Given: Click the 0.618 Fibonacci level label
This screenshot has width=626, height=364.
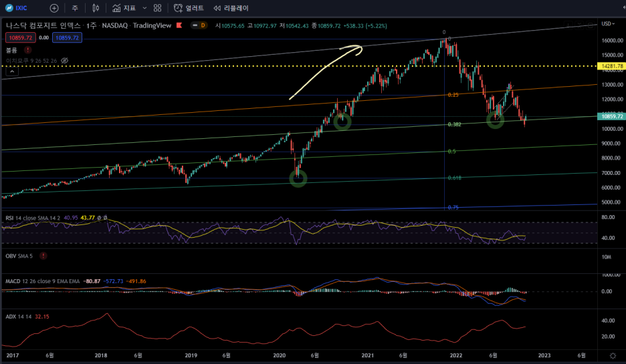Looking at the screenshot, I should click(x=454, y=178).
